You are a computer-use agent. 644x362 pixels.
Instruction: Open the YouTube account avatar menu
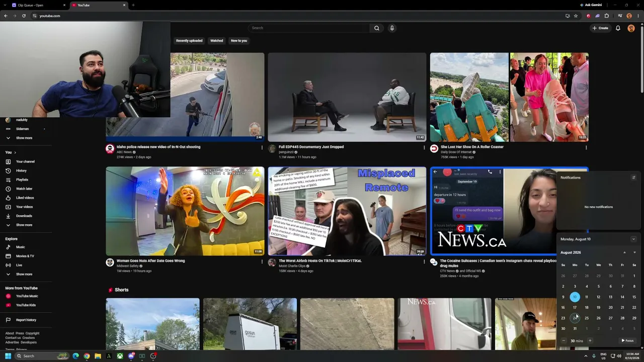tap(631, 28)
